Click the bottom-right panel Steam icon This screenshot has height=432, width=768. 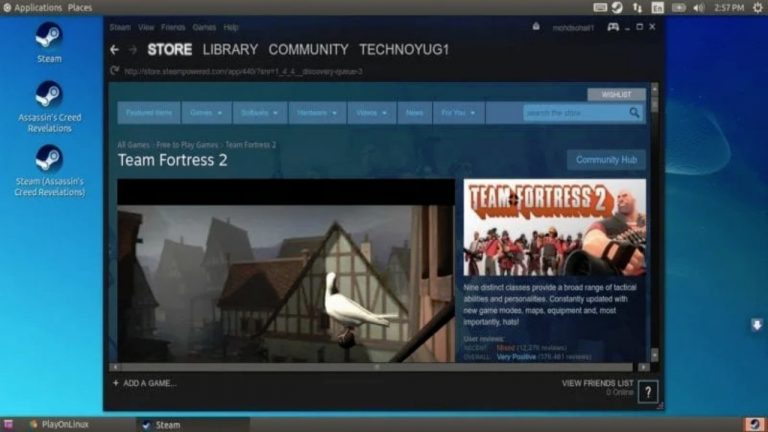[x=754, y=424]
